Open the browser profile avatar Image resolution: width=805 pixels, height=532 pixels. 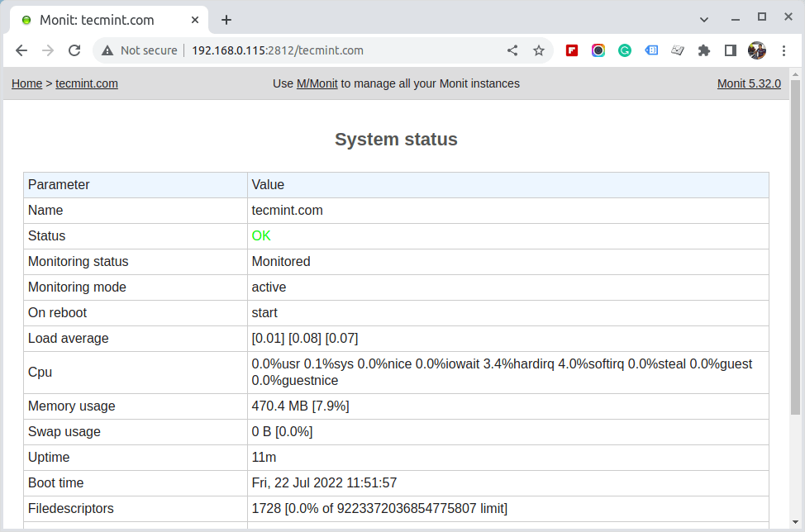(x=756, y=50)
